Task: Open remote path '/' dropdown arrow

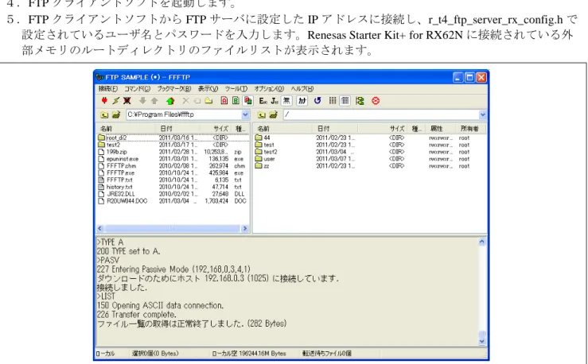Action: pos(483,114)
